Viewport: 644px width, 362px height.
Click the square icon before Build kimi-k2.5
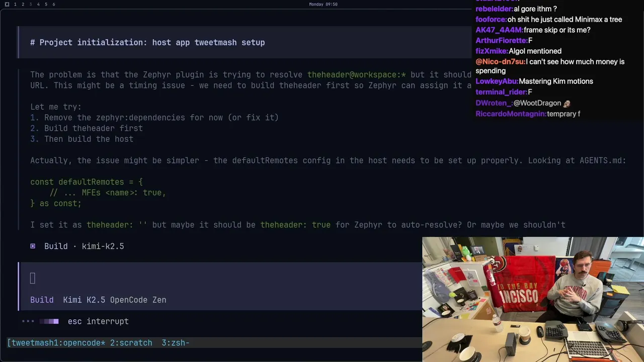click(x=33, y=246)
